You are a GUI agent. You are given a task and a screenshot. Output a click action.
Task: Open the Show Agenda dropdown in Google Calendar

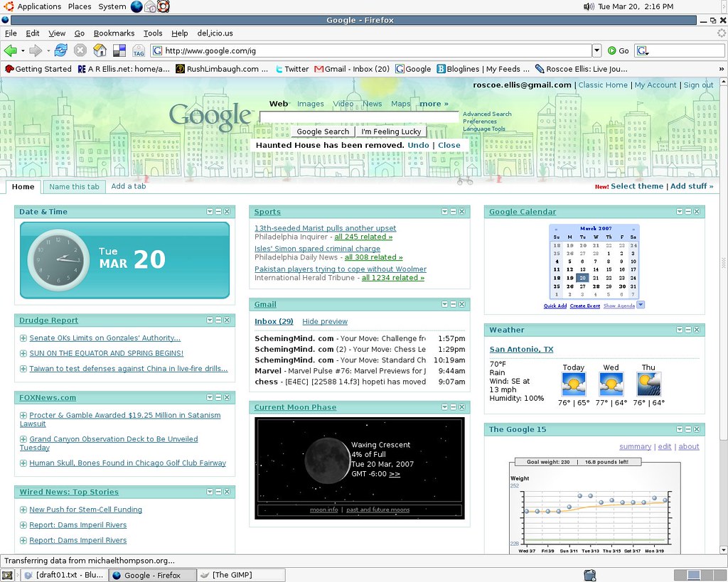(640, 304)
